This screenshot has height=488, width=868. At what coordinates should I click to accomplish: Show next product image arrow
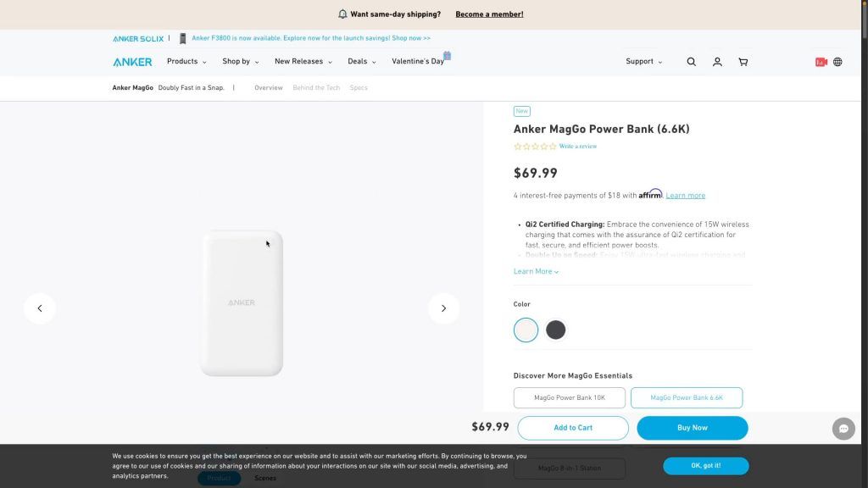443,308
